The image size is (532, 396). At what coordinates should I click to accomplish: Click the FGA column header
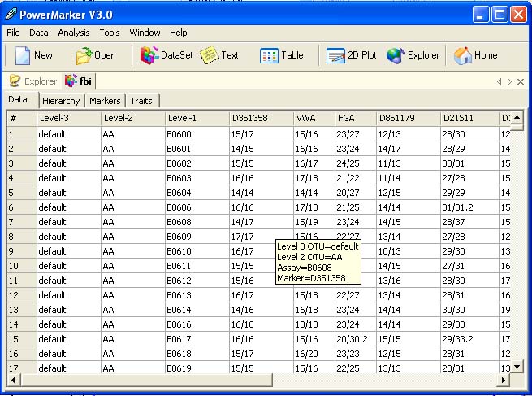(x=356, y=118)
